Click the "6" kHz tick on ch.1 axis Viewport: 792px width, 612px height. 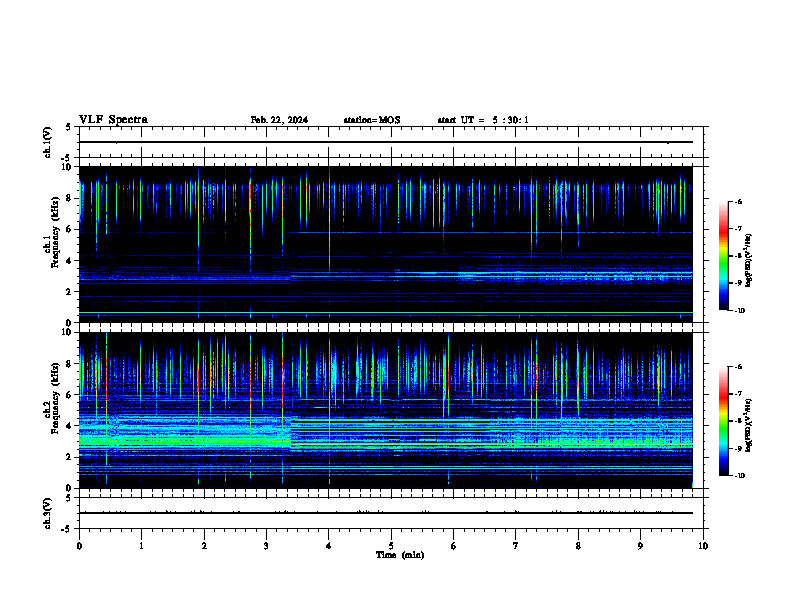tap(71, 229)
